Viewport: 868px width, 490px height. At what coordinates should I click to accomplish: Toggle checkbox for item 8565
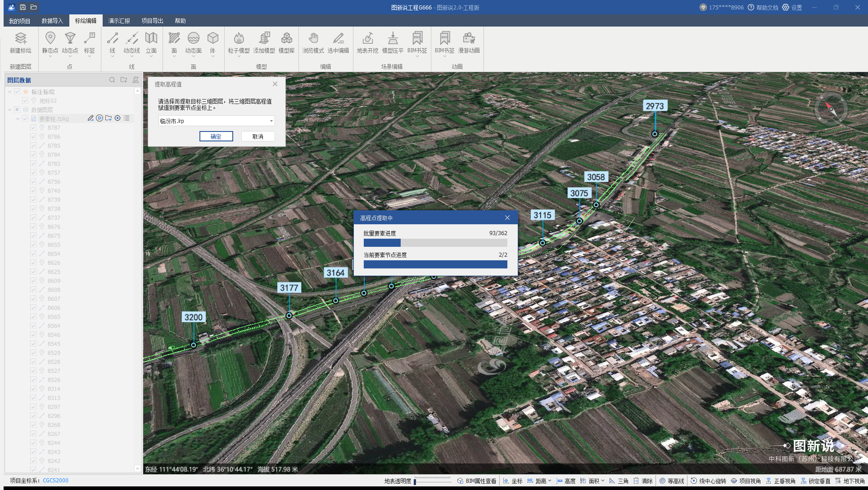(x=33, y=317)
